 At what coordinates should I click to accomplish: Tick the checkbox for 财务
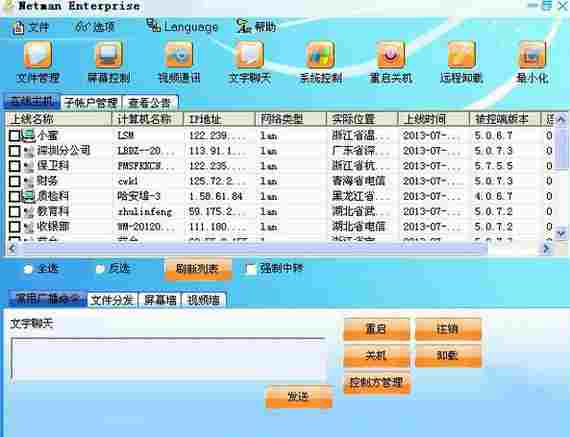[x=15, y=181]
